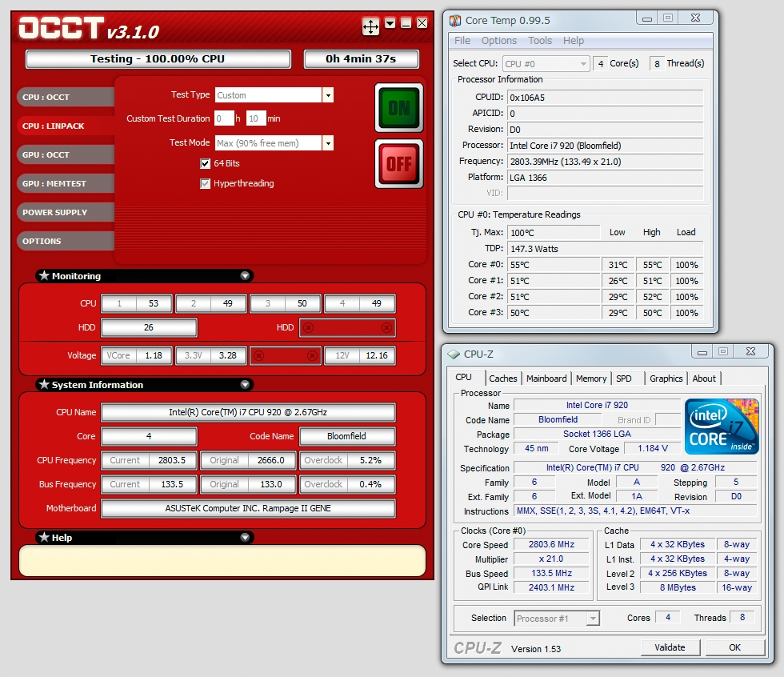Open the Options menu in Core Temp
Screen dimensions: 784x677
[498, 41]
